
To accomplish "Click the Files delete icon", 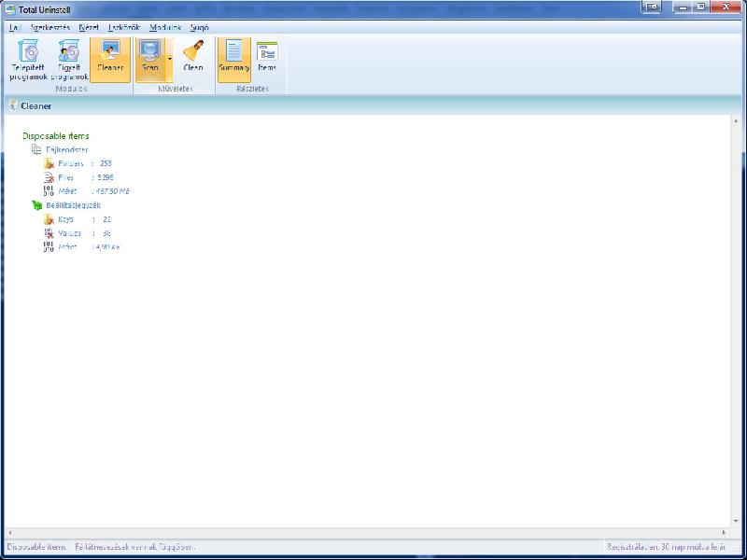I will tap(49, 177).
